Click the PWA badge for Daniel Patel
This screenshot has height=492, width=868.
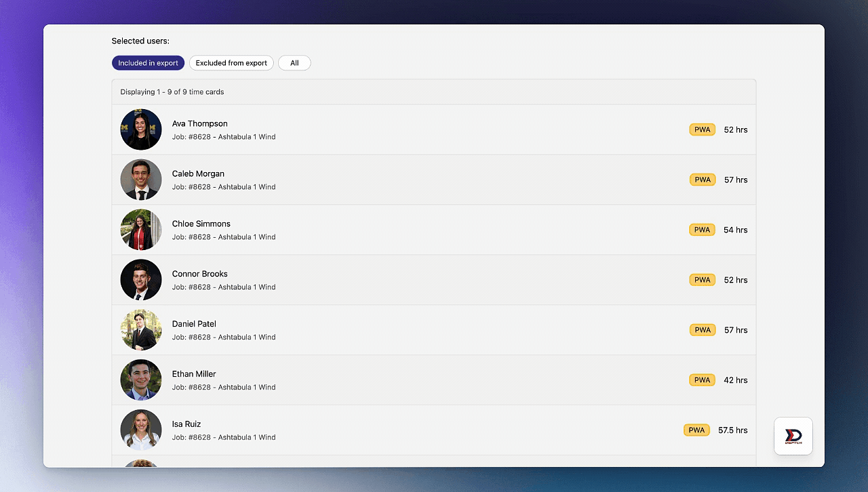[x=703, y=330]
